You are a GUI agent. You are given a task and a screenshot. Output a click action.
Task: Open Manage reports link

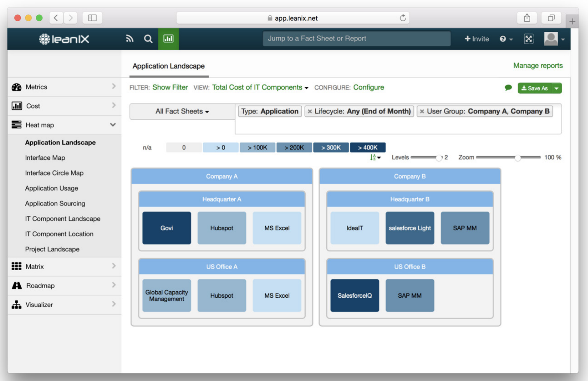coord(538,66)
